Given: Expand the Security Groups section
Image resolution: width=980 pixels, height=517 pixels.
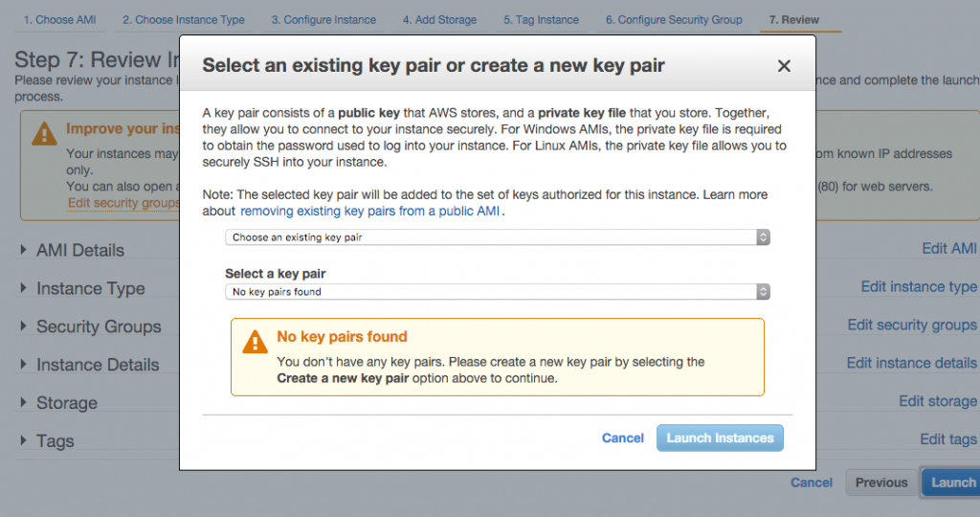Looking at the screenshot, I should (x=23, y=326).
